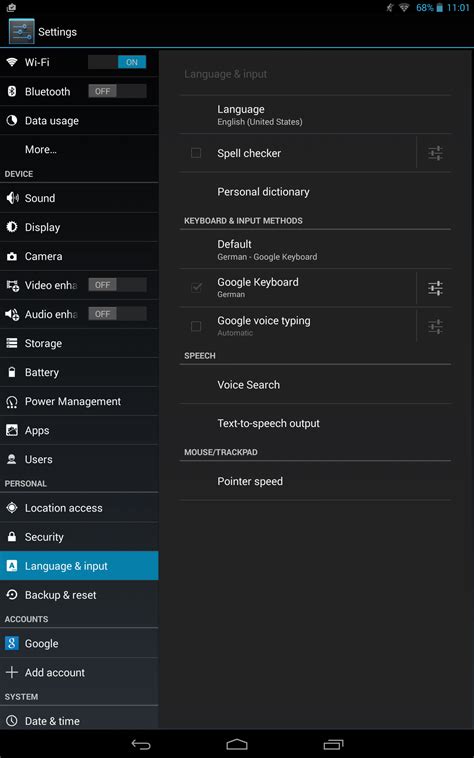This screenshot has height=758, width=474.
Task: Tap the Security padlock icon
Action: (x=12, y=537)
